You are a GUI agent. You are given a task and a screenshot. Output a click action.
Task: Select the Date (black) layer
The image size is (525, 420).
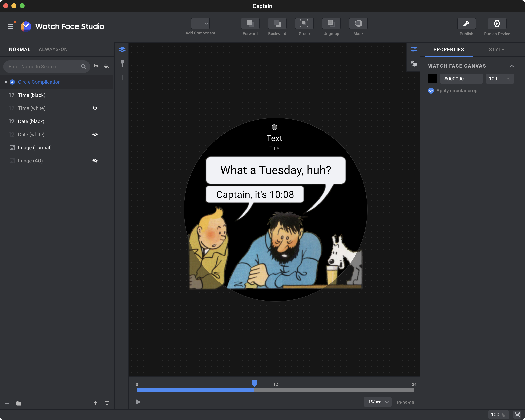(x=31, y=121)
